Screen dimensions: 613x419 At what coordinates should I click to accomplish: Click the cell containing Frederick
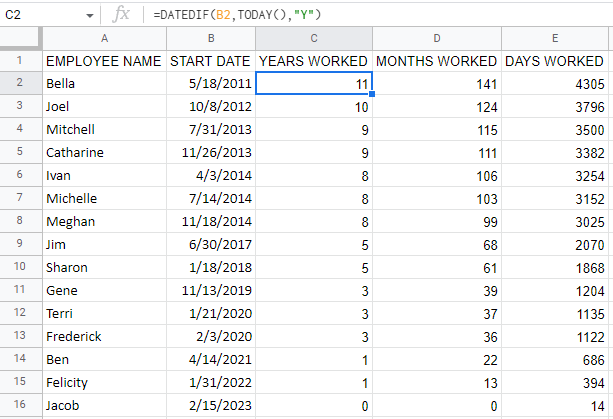click(x=104, y=337)
